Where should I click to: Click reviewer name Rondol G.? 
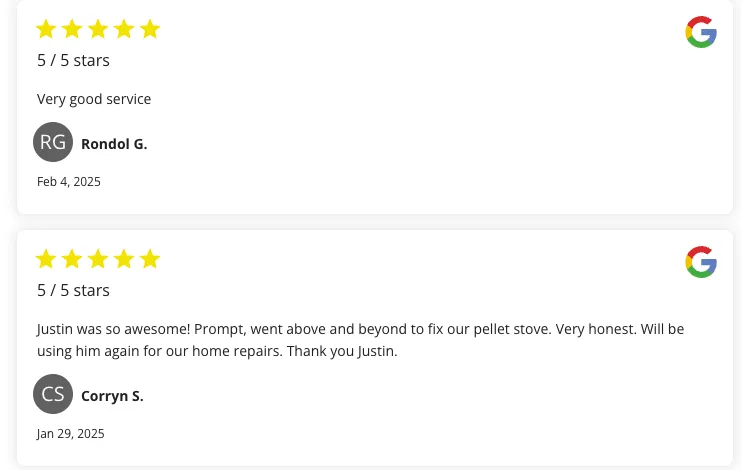[x=114, y=144]
